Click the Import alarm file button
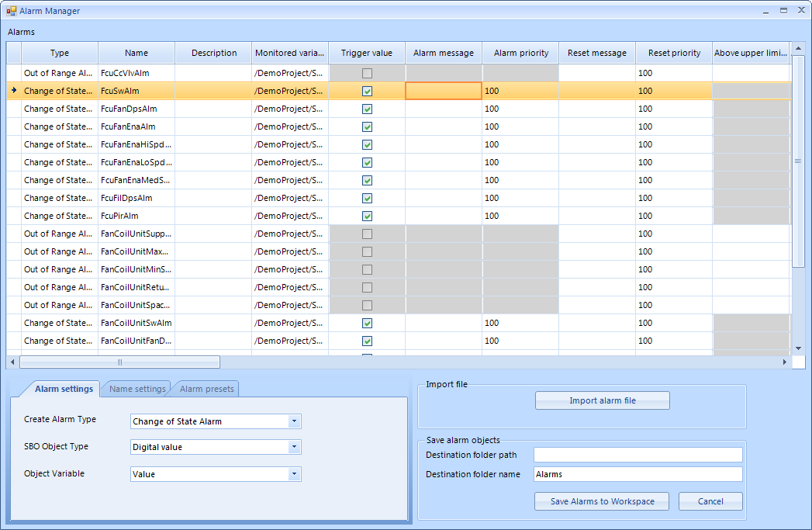 [602, 400]
